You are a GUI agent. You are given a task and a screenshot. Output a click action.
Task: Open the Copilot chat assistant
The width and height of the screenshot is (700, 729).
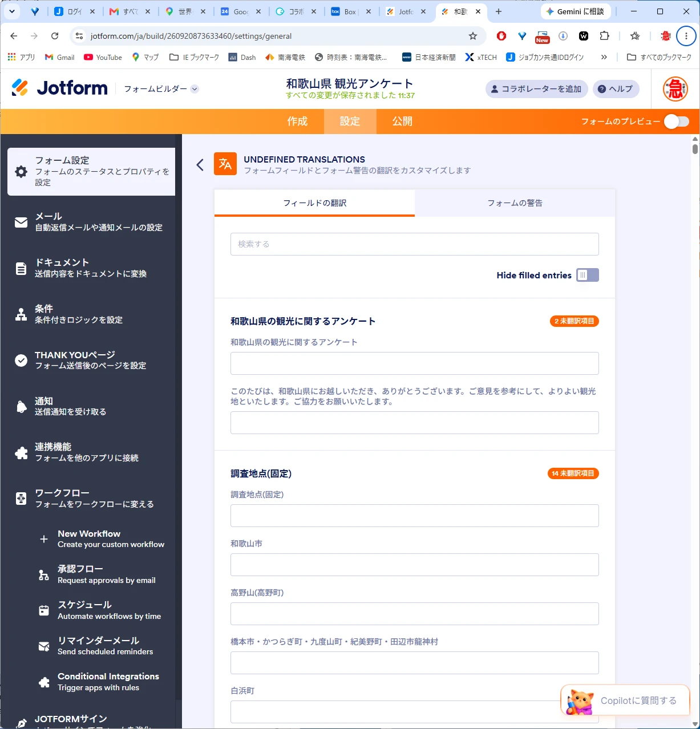[x=626, y=700]
